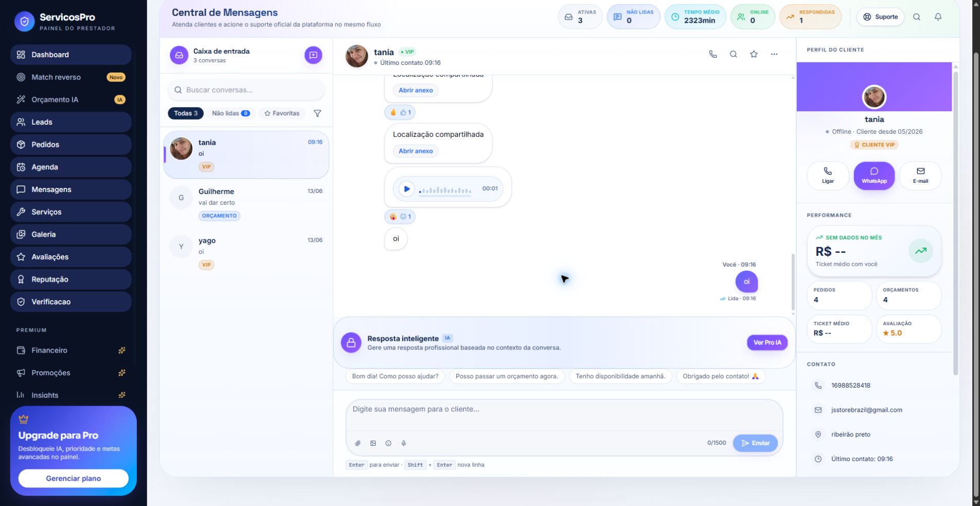The height and width of the screenshot is (506, 980).
Task: Play the voice message audio
Action: tap(406, 189)
